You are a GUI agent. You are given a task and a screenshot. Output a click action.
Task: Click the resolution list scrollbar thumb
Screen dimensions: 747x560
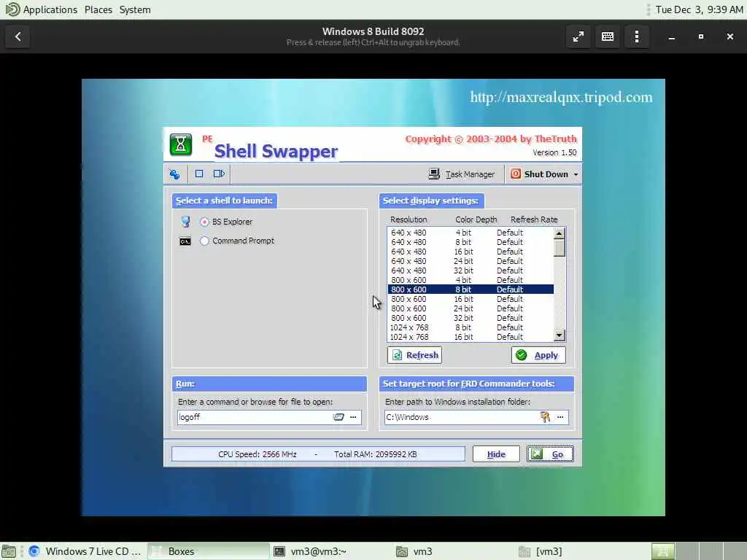click(x=560, y=248)
